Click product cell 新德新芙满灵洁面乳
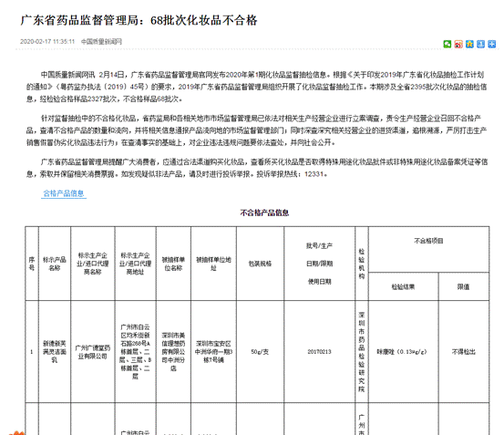The height and width of the screenshot is (435, 504). point(55,352)
